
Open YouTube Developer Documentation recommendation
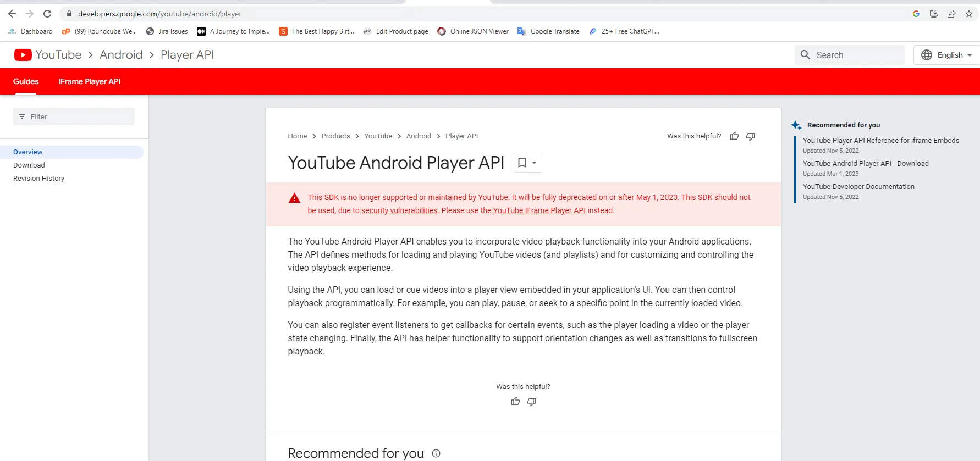(858, 187)
